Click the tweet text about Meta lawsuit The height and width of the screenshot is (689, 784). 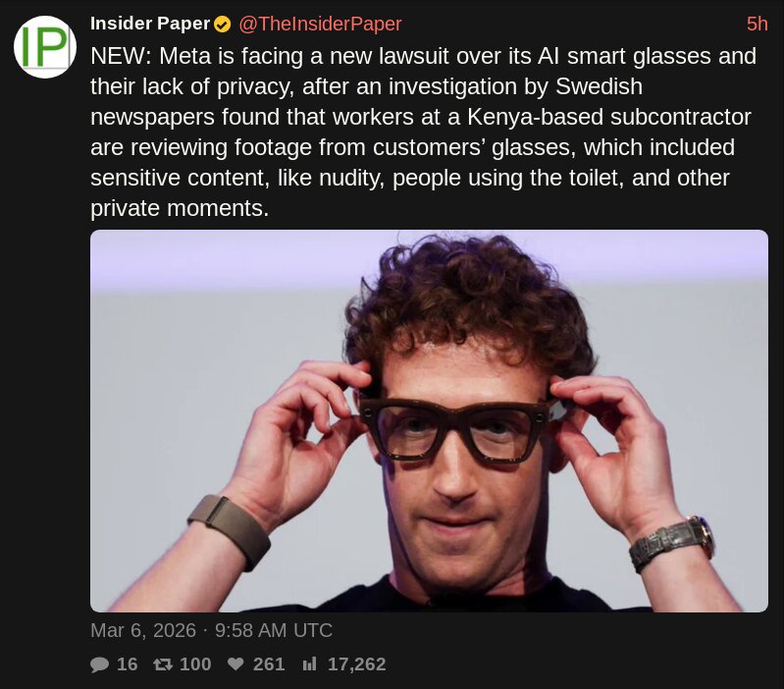tap(423, 132)
